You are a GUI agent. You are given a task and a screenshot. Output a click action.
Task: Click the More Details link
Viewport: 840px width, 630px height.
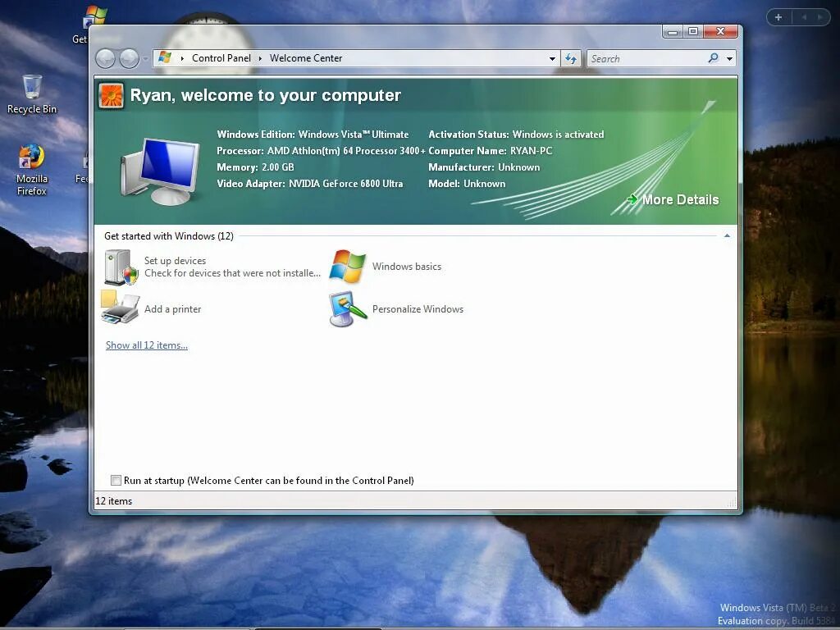[680, 199]
